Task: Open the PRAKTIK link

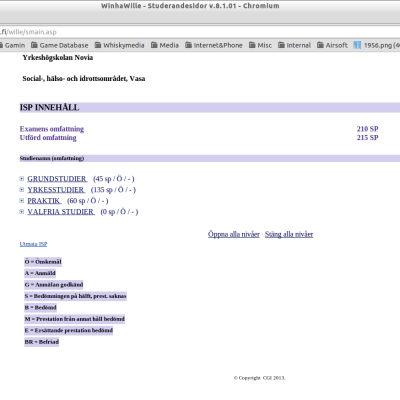Action: tap(44, 201)
